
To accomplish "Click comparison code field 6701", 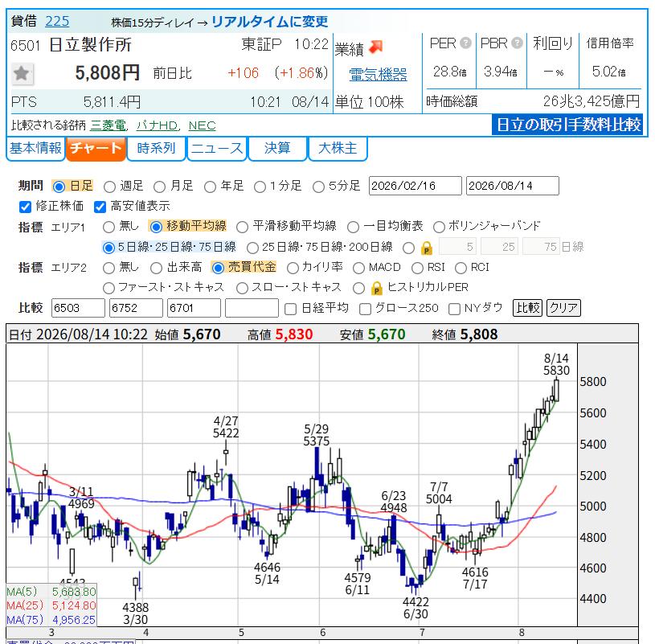I will click(194, 309).
